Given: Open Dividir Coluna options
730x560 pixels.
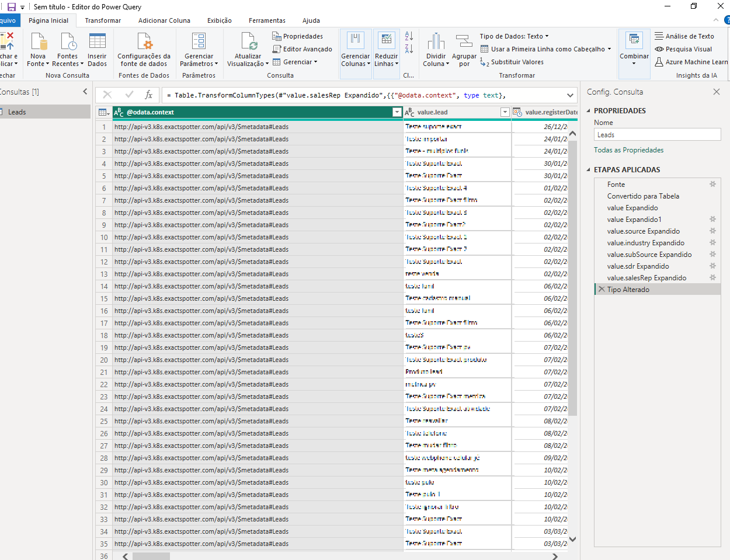Looking at the screenshot, I should [x=436, y=50].
